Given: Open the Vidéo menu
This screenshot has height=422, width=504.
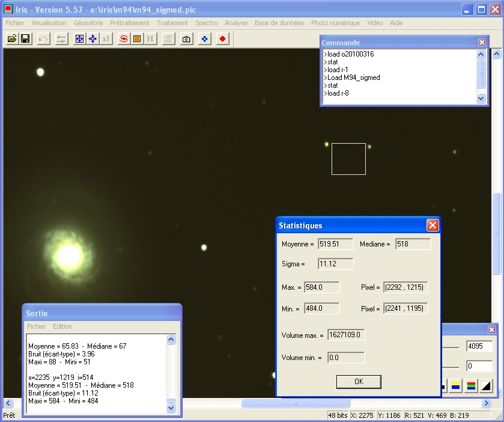Looking at the screenshot, I should [375, 23].
